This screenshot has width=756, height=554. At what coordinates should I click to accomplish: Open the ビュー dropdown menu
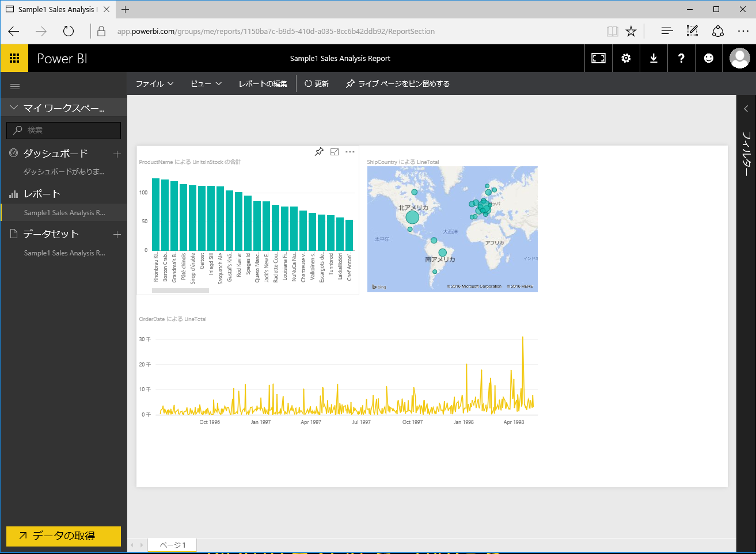(206, 84)
